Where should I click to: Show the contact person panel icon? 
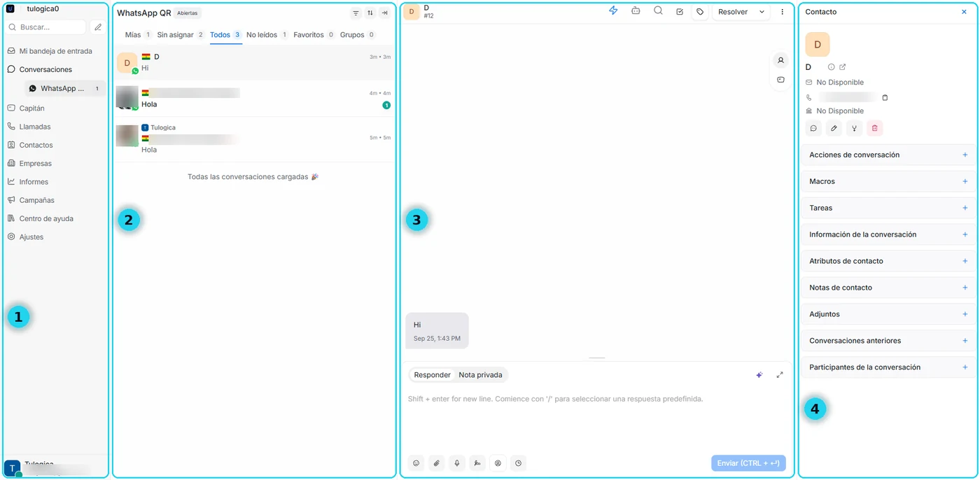click(x=780, y=60)
